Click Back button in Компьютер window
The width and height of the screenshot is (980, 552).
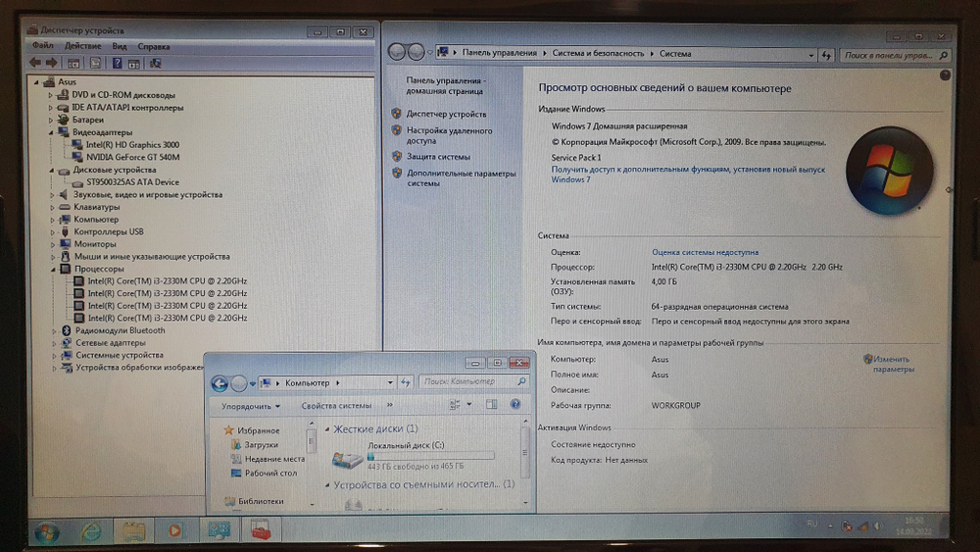(x=220, y=383)
